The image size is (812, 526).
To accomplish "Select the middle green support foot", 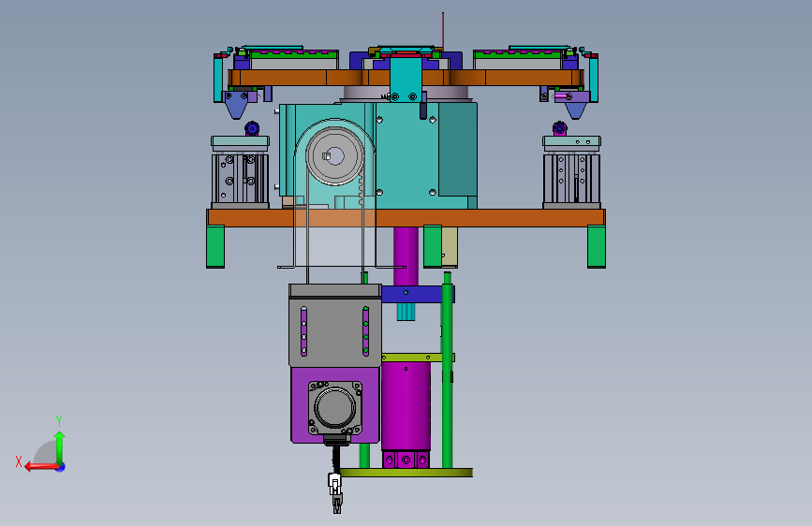I will (433, 246).
